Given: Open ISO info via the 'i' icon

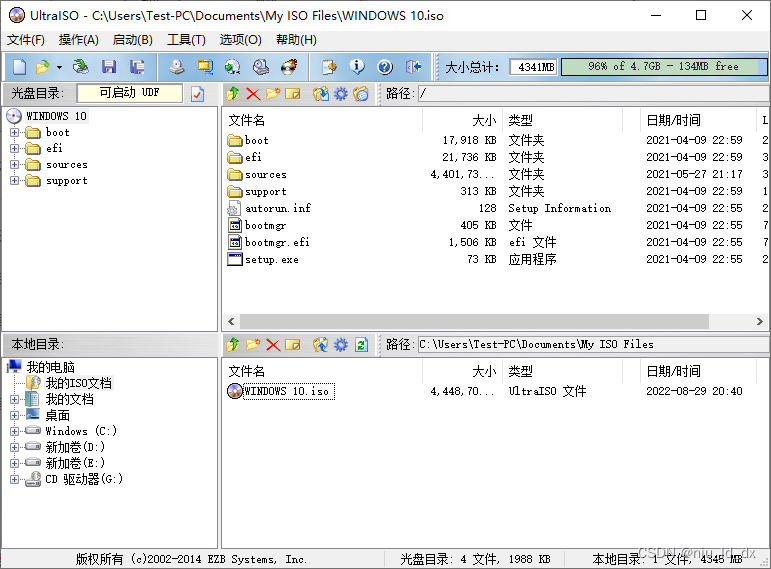Looking at the screenshot, I should click(357, 67).
